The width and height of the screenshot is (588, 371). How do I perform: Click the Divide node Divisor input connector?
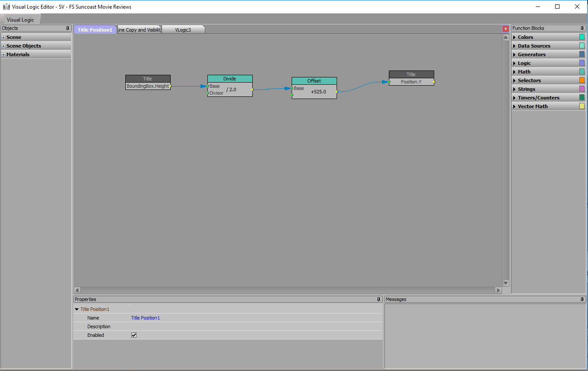tap(208, 93)
